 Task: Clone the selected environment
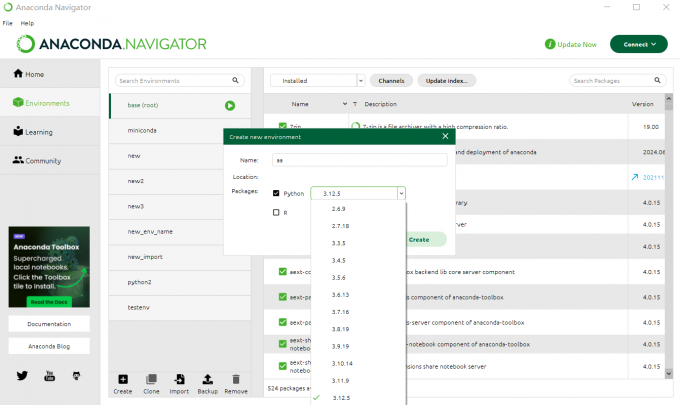click(151, 384)
